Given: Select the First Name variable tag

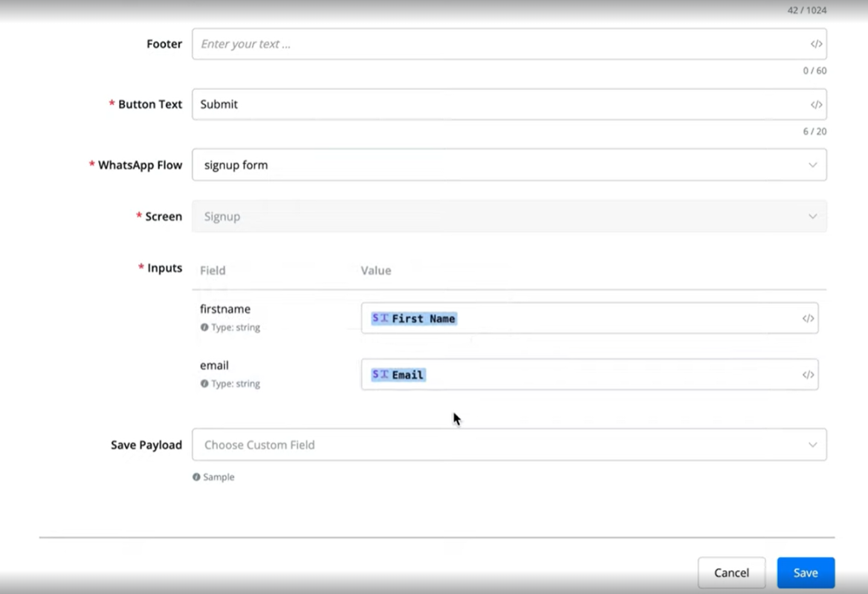Looking at the screenshot, I should 415,319.
